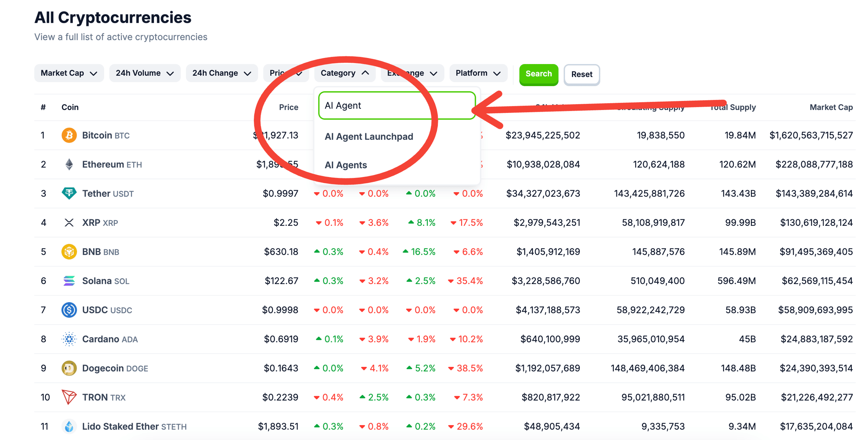The height and width of the screenshot is (440, 868).
Task: Sort by the Coin column header
Action: click(x=70, y=107)
